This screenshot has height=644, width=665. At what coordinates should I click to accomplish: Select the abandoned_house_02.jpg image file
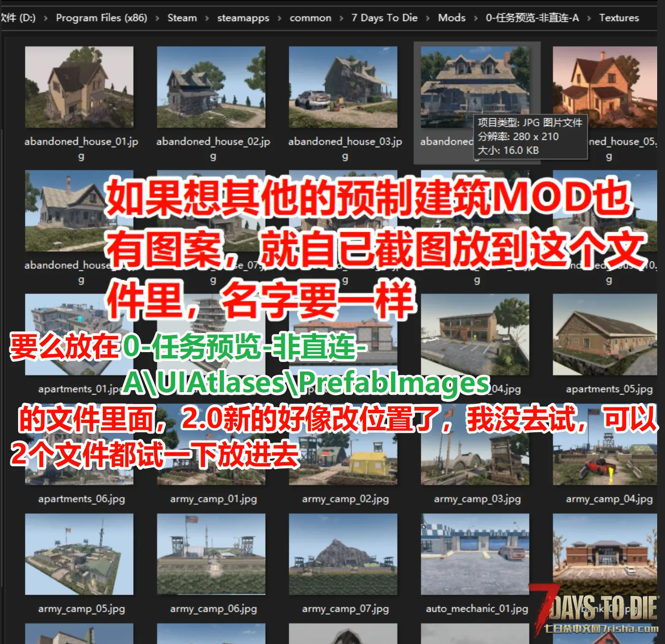click(x=211, y=87)
